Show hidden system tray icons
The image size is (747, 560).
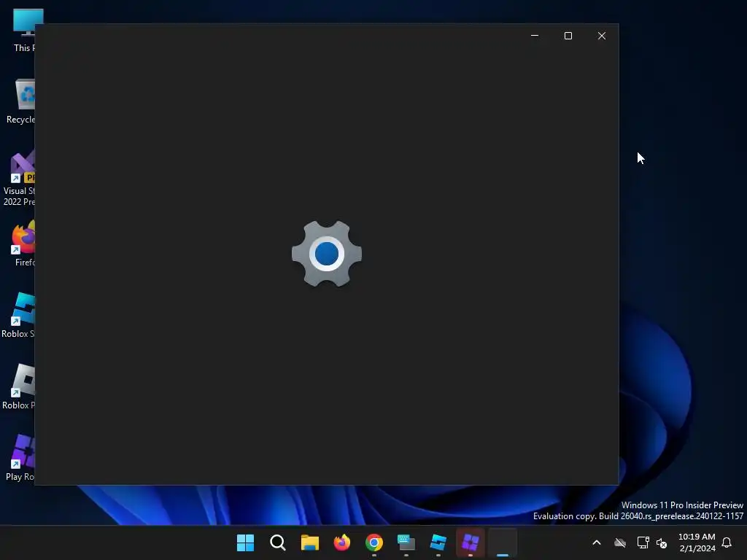pos(597,542)
